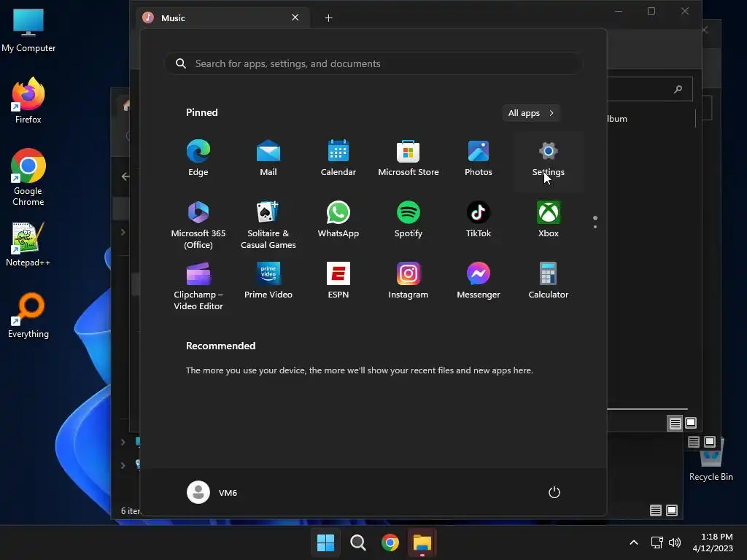Close the Music tab in File Explorer
The width and height of the screenshot is (747, 560).
pos(295,17)
